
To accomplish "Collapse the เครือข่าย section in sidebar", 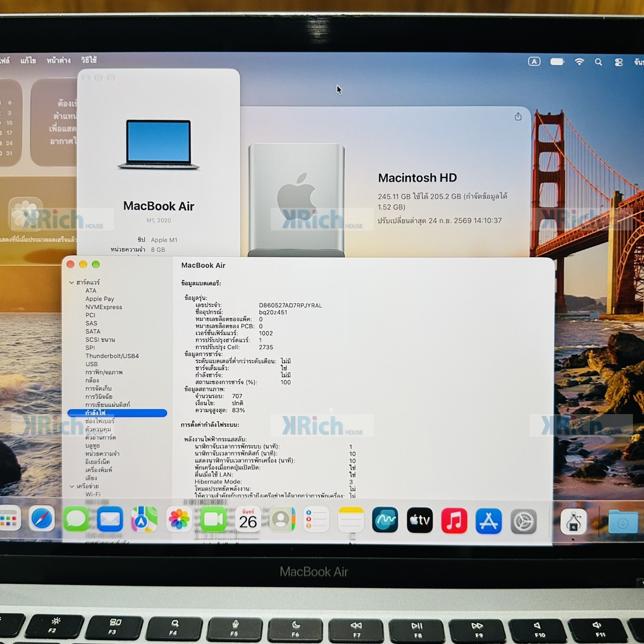I will click(x=72, y=486).
